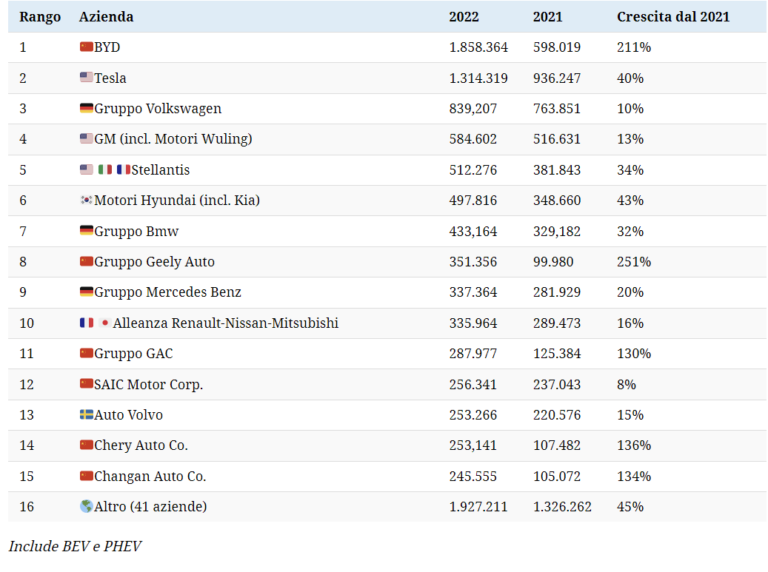Image resolution: width=768 pixels, height=572 pixels.
Task: Select the Rango column header
Action: tap(40, 17)
